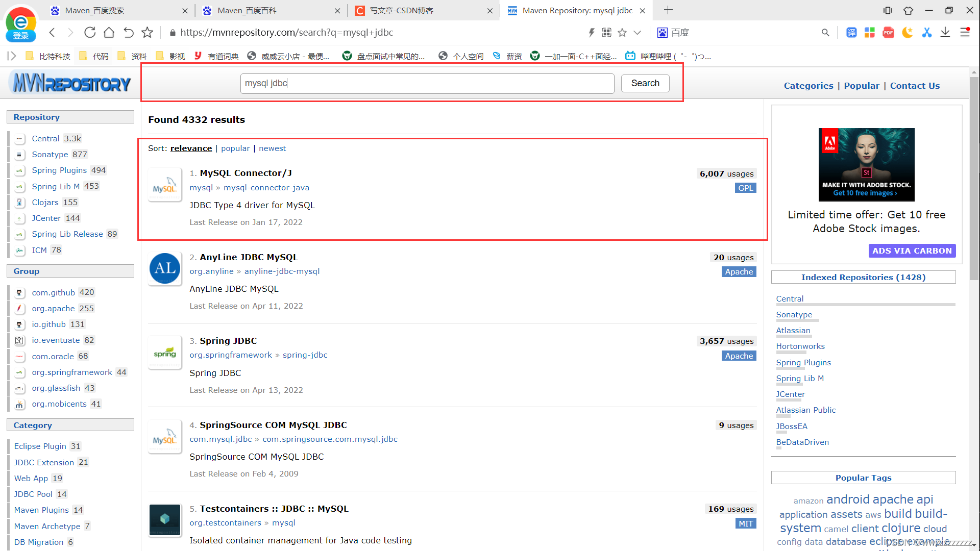Switch to the Maven_百度百科 tab
980x551 pixels.
pos(247,11)
